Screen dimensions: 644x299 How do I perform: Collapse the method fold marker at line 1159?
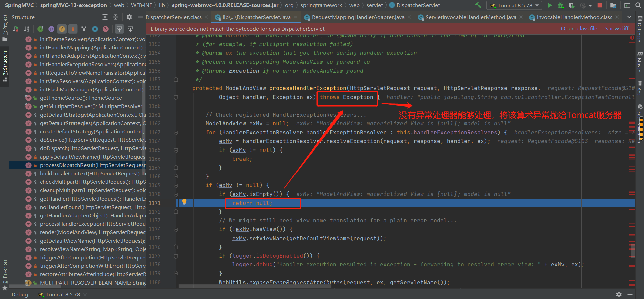176,97
